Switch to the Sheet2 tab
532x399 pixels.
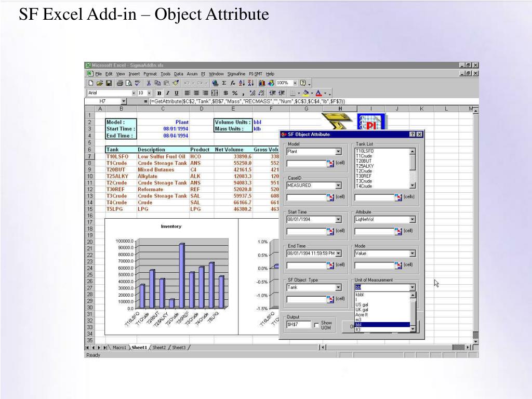[x=159, y=348]
